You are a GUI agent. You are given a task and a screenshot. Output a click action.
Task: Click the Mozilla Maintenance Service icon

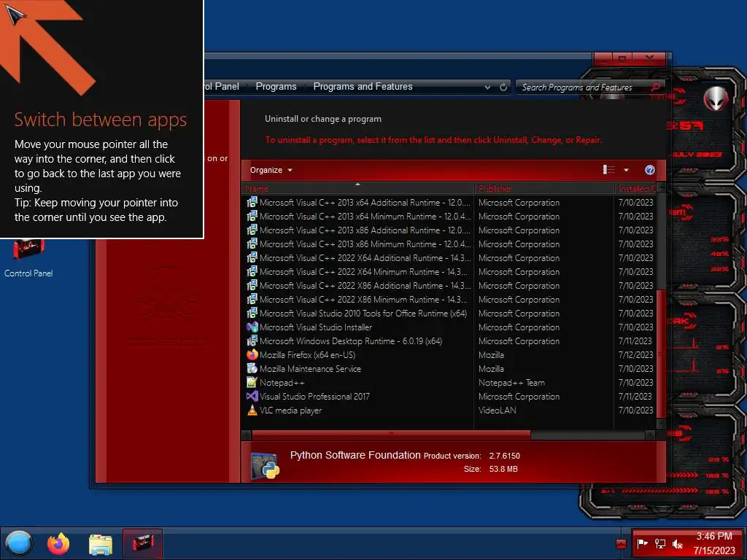click(x=252, y=368)
